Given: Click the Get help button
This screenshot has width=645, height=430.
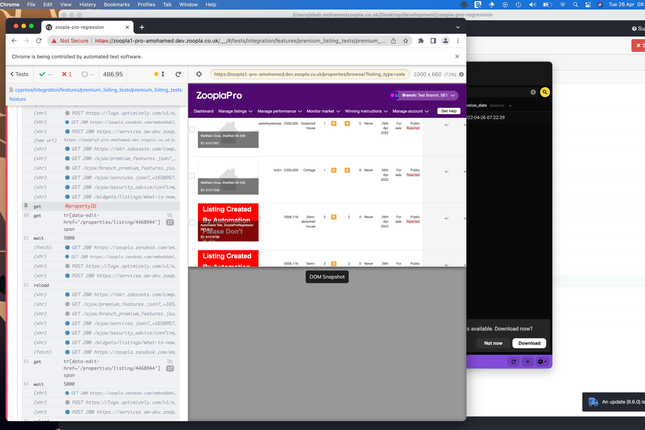Looking at the screenshot, I should [x=449, y=111].
